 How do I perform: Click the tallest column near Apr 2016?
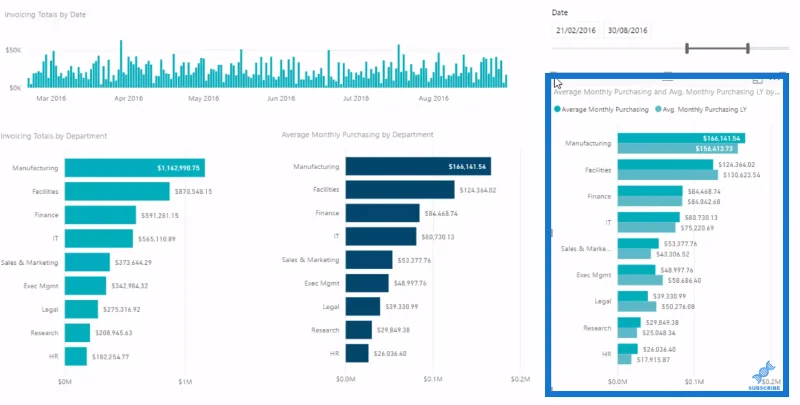click(x=121, y=64)
